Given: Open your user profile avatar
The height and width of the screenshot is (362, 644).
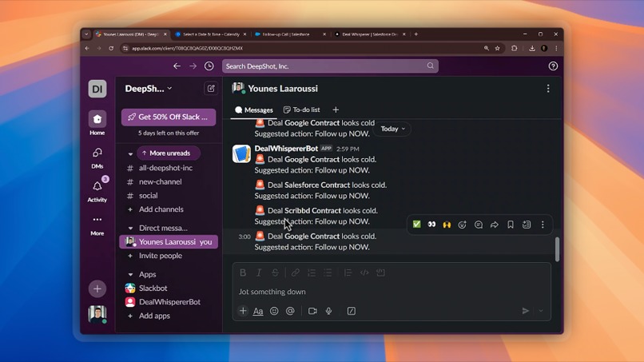Looking at the screenshot, I should (x=97, y=314).
